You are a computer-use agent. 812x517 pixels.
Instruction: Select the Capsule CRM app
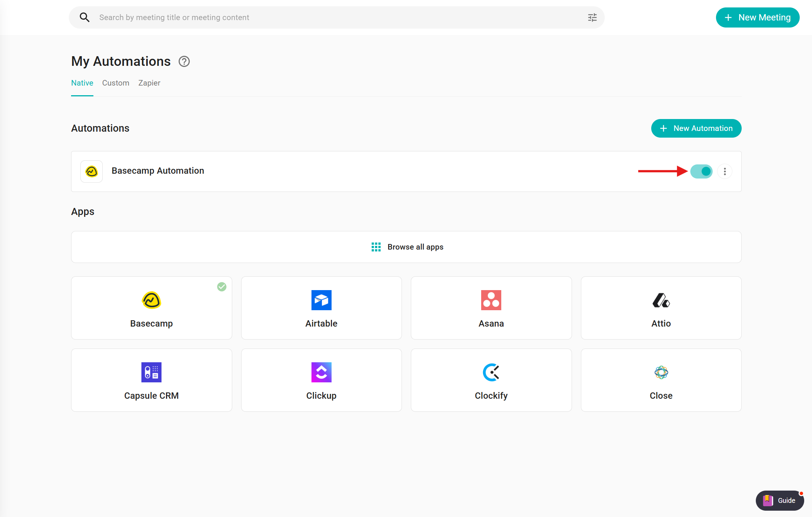tap(151, 380)
